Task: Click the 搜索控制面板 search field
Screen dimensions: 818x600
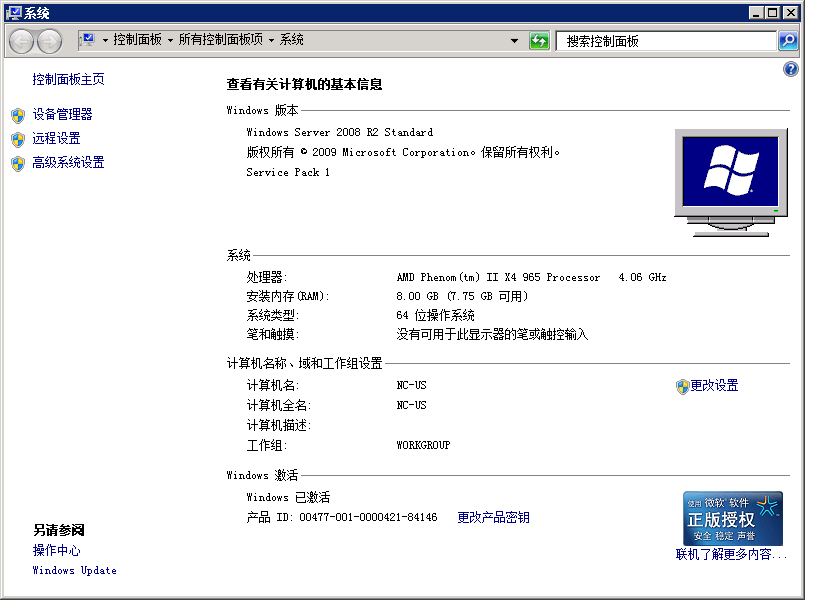Action: 666,41
